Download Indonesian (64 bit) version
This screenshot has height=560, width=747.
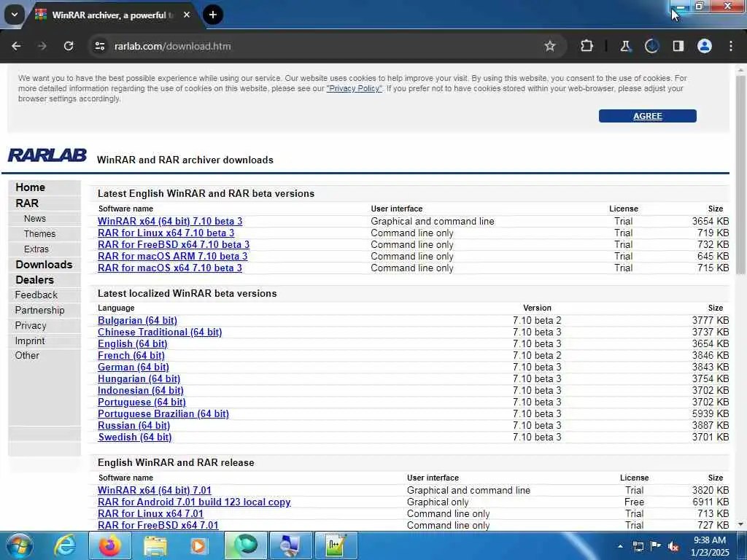click(141, 391)
